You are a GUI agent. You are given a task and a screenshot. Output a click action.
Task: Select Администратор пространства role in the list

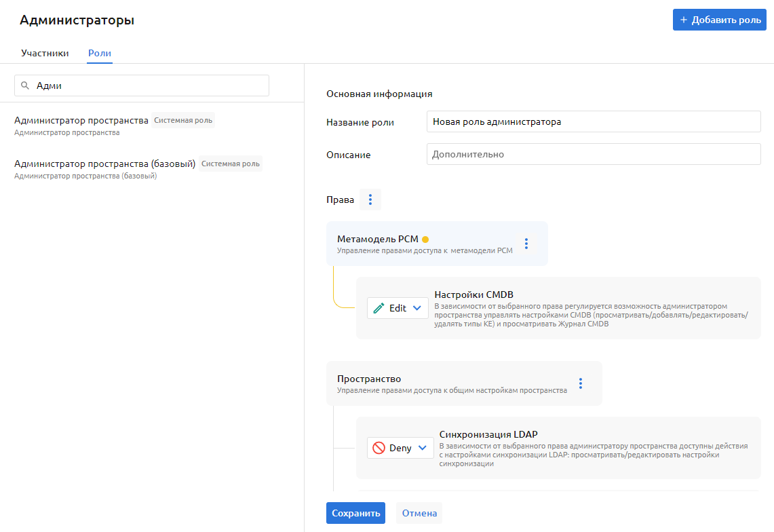tap(81, 121)
